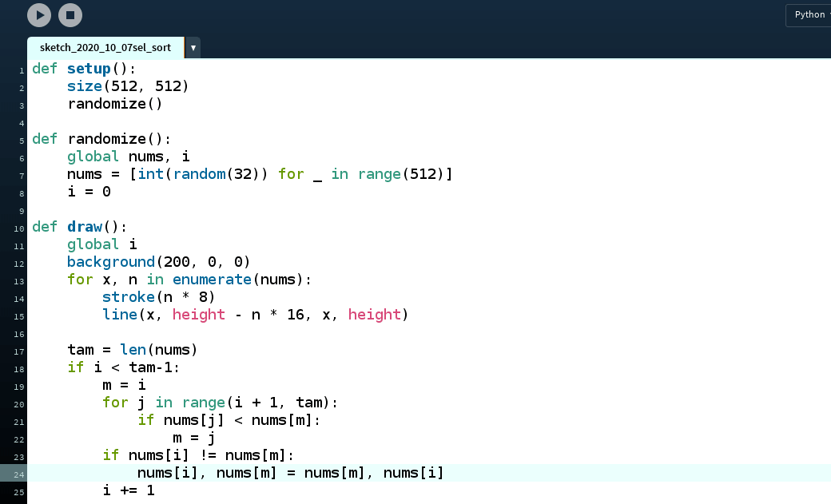
Task: Click the highlighted nums swap line
Action: click(x=290, y=474)
